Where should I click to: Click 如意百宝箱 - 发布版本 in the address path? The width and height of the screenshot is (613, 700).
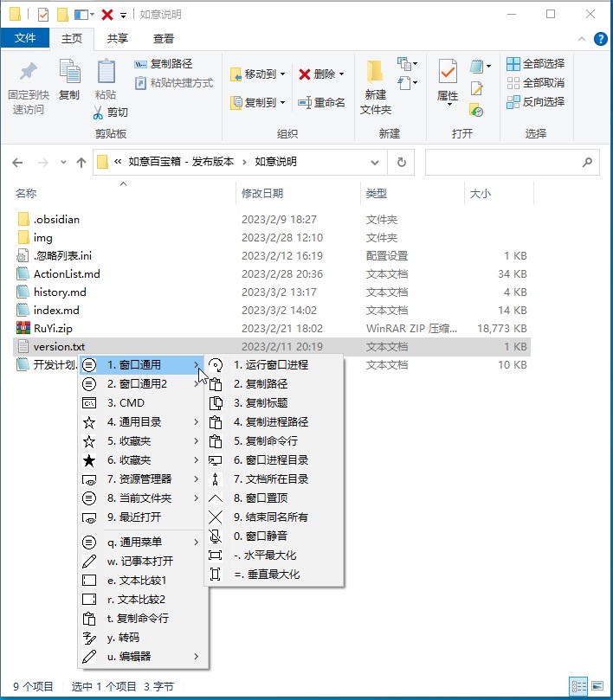point(181,162)
